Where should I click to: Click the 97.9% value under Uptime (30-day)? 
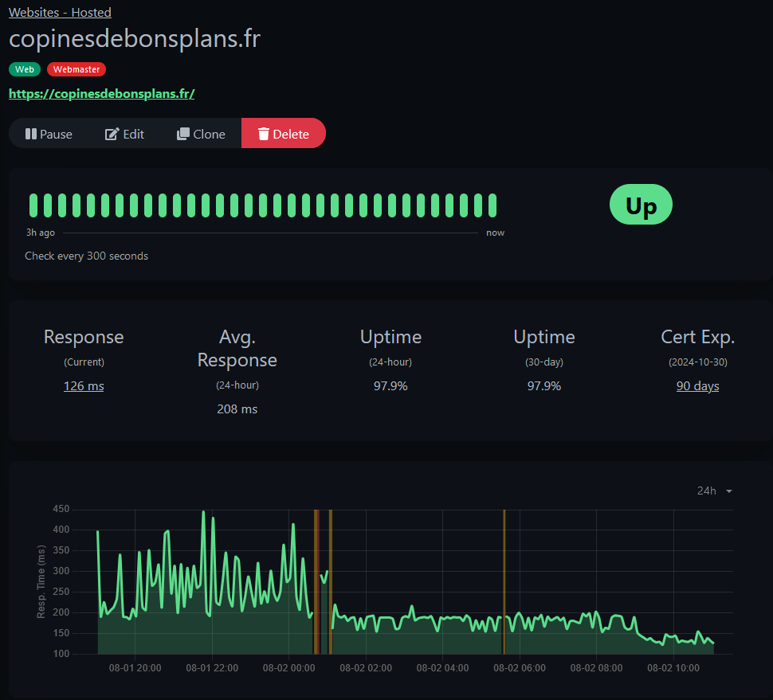coord(544,385)
